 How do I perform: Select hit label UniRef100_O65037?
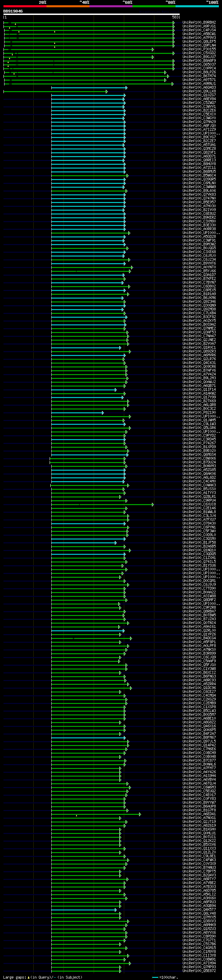click(x=199, y=65)
